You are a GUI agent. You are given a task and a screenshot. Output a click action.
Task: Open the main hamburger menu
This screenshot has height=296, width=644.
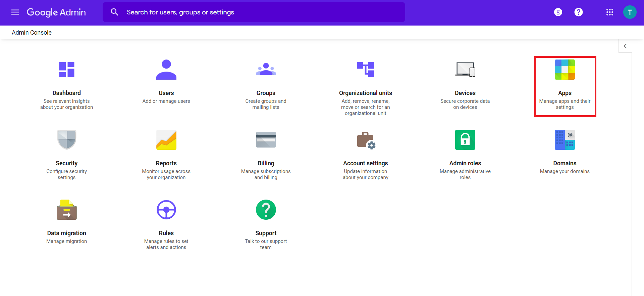[15, 12]
